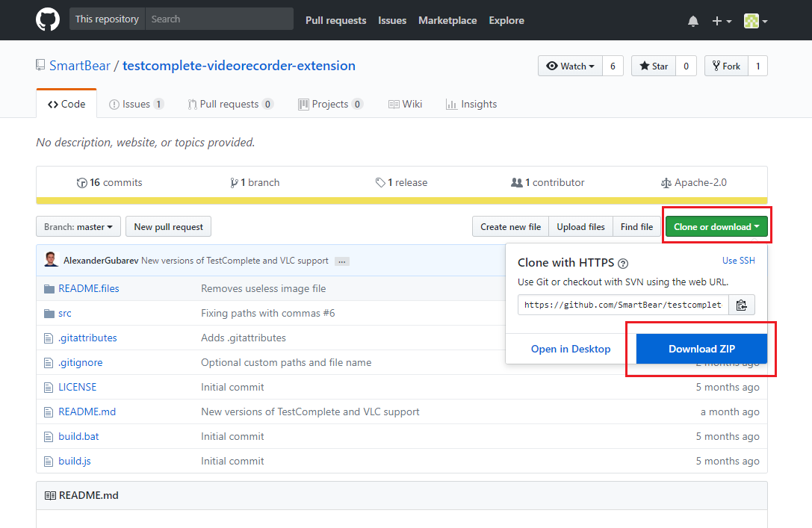Open the LICENSE file link
This screenshot has height=528, width=812.
tap(78, 387)
